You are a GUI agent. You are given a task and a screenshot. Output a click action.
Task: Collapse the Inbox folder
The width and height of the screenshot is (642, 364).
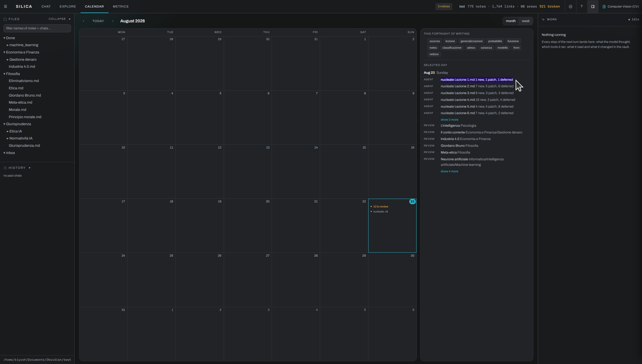(9, 153)
